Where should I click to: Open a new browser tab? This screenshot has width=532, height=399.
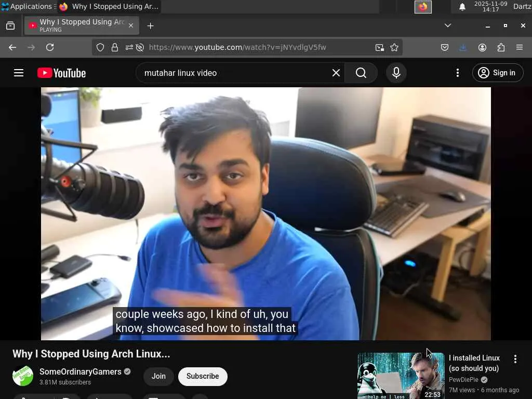[150, 26]
